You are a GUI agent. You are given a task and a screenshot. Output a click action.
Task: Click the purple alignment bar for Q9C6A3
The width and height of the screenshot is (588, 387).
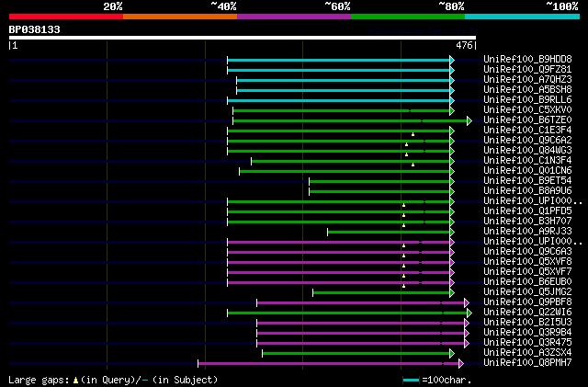click(x=339, y=253)
